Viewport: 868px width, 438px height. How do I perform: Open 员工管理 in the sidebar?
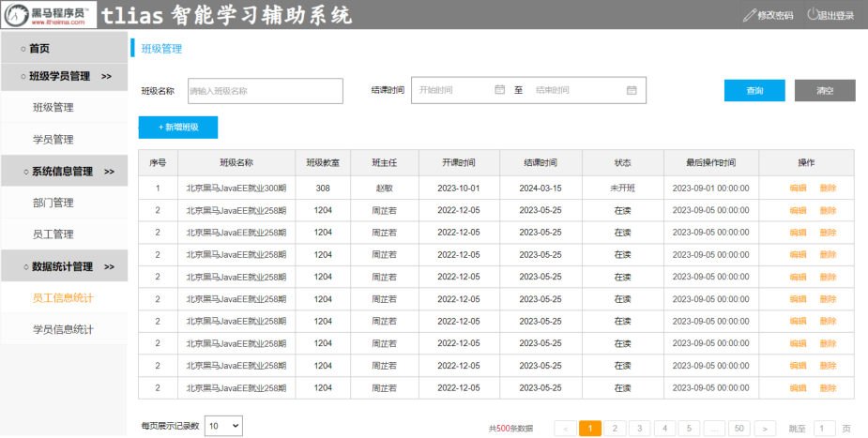coord(53,234)
